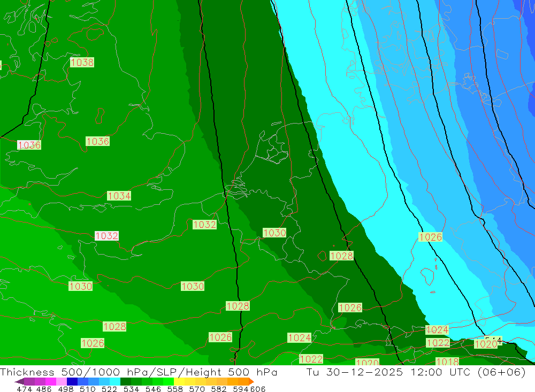Select the dark navy blue legend swatch
The width and height of the screenshot is (535, 392).
click(x=72, y=381)
